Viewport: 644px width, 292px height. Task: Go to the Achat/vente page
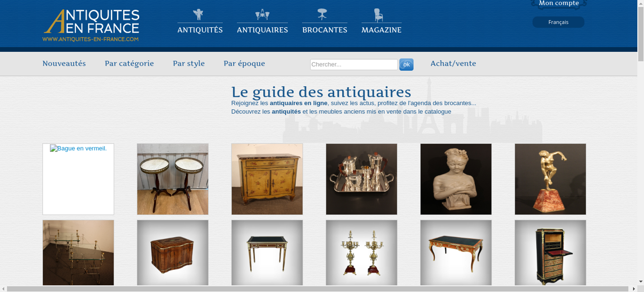tap(453, 63)
